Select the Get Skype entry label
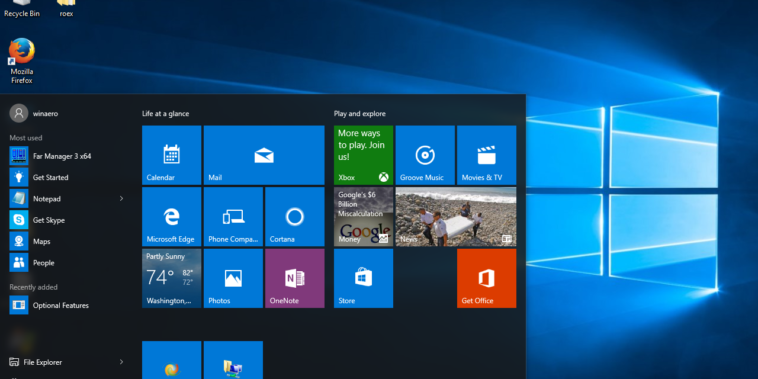Viewport: 758px width, 379px height. click(48, 220)
